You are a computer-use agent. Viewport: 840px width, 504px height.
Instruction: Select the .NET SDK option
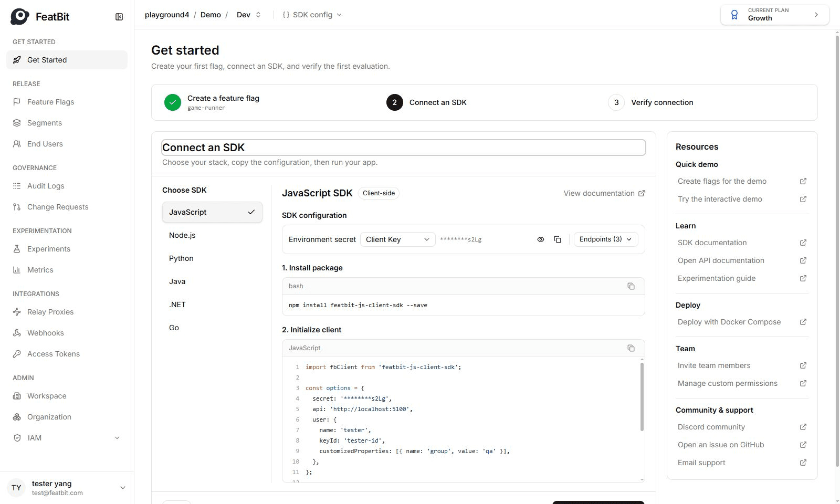(212, 304)
